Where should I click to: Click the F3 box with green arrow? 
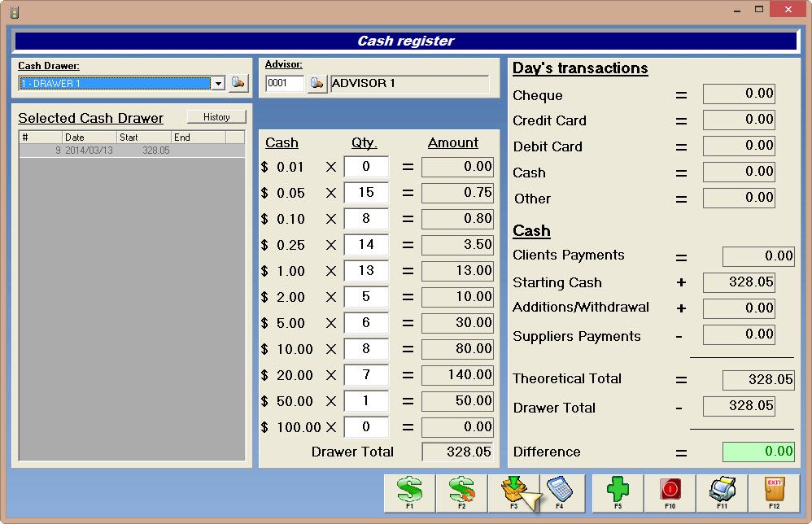(x=513, y=493)
